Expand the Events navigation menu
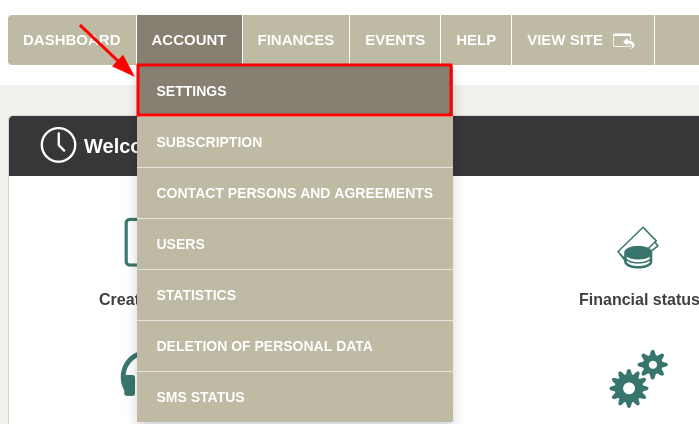This screenshot has height=424, width=699. pyautogui.click(x=395, y=40)
